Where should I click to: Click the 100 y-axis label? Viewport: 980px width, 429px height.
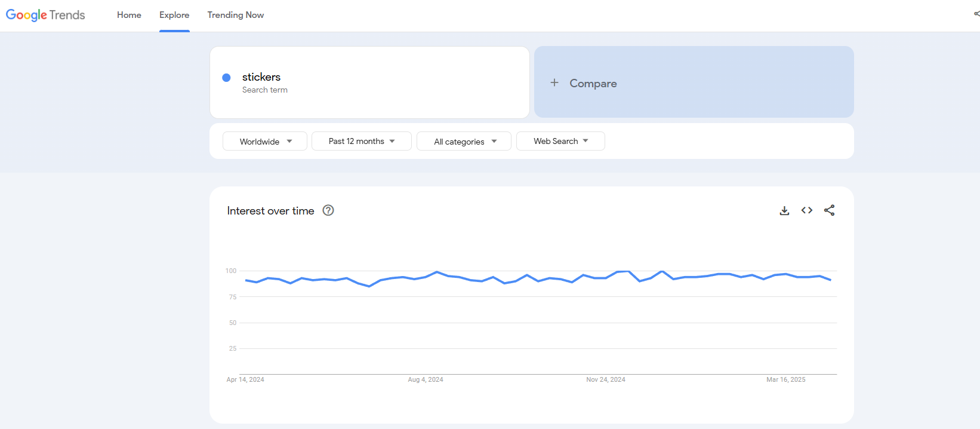pyautogui.click(x=231, y=271)
